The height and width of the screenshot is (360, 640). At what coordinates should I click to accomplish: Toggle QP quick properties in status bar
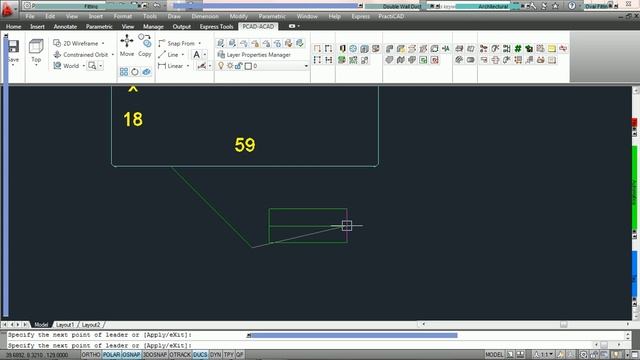[240, 355]
